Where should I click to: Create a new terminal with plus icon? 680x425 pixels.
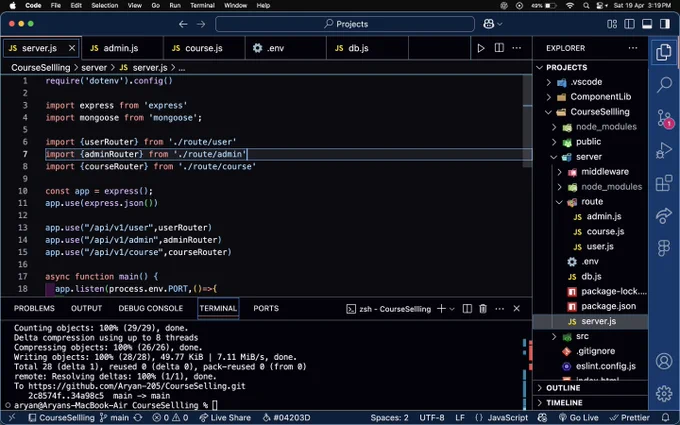[x=441, y=308]
